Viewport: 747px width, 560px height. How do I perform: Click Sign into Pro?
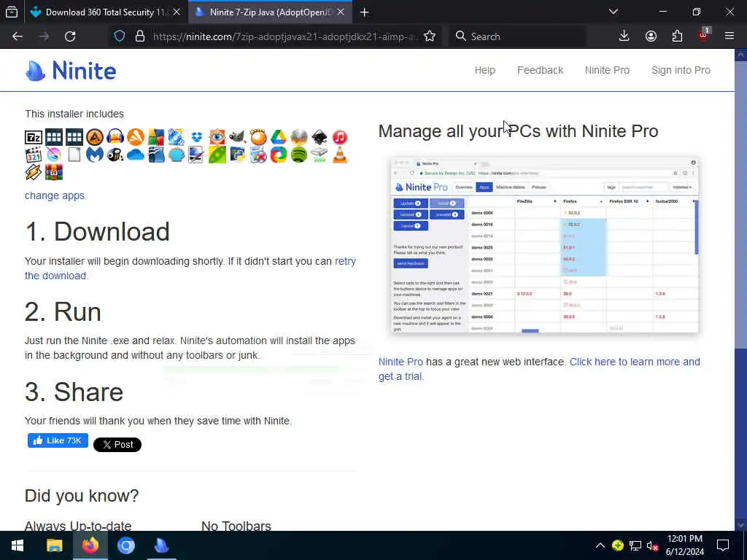[681, 70]
